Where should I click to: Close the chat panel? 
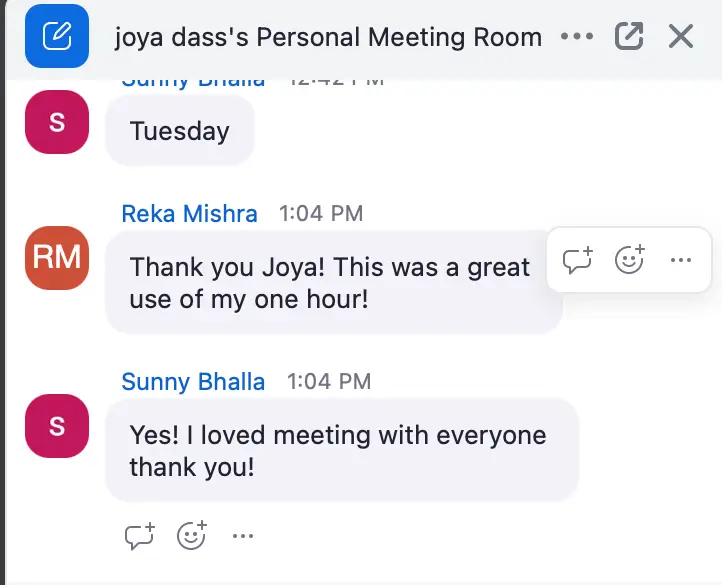point(681,37)
